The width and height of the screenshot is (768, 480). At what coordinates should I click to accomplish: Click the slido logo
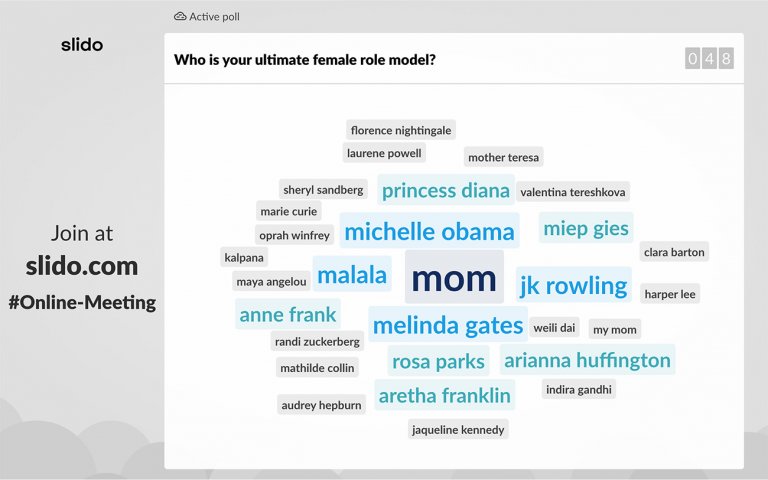[x=82, y=45]
